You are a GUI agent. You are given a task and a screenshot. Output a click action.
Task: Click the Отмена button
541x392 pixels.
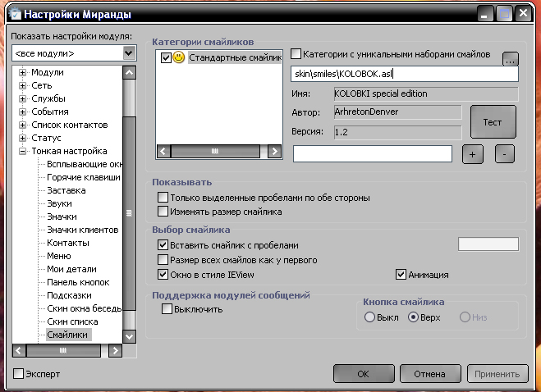pos(429,374)
